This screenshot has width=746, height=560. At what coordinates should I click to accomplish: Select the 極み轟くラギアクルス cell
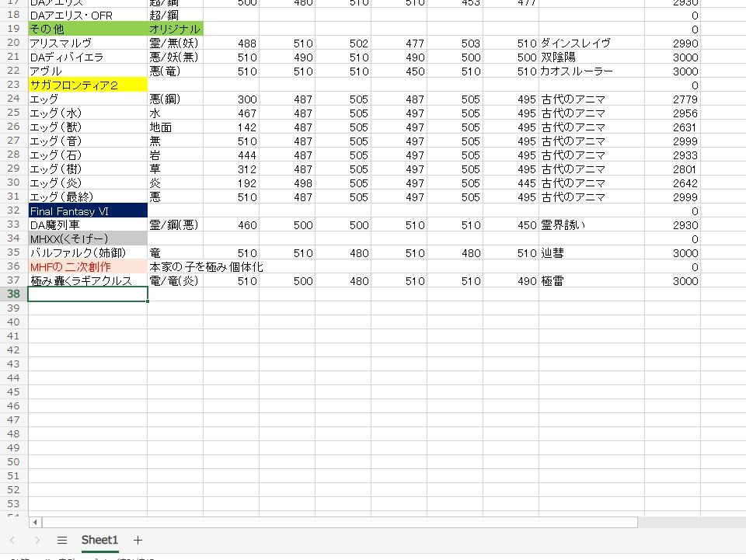(88, 280)
